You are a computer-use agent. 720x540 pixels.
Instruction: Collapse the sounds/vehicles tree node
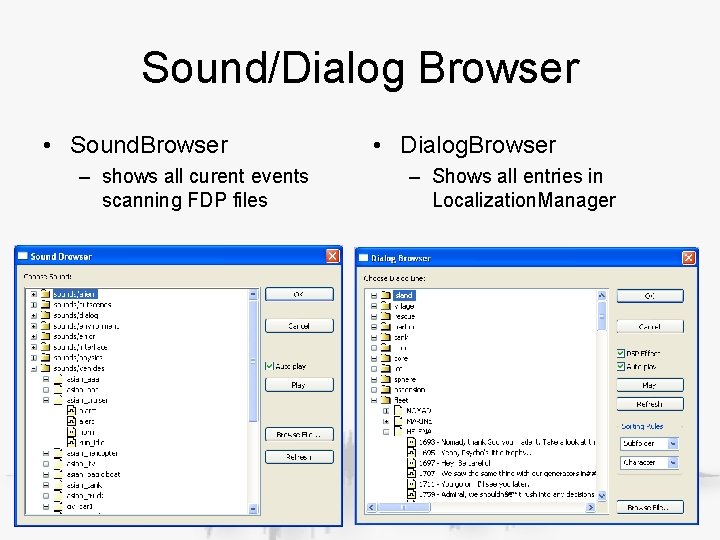click(34, 368)
